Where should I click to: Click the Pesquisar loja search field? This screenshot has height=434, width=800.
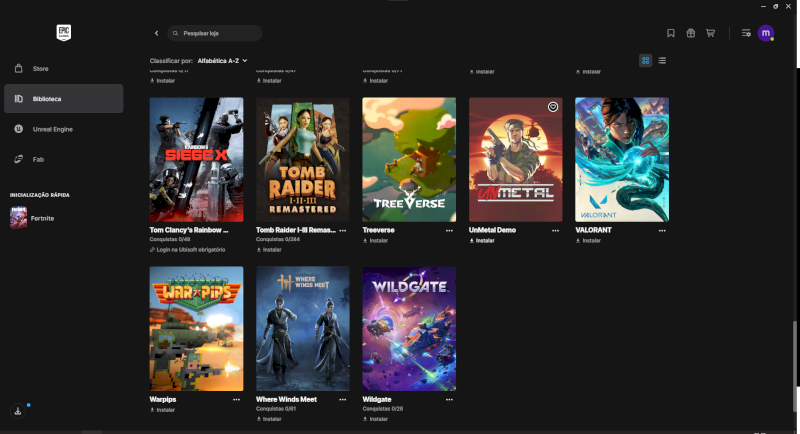coord(215,33)
